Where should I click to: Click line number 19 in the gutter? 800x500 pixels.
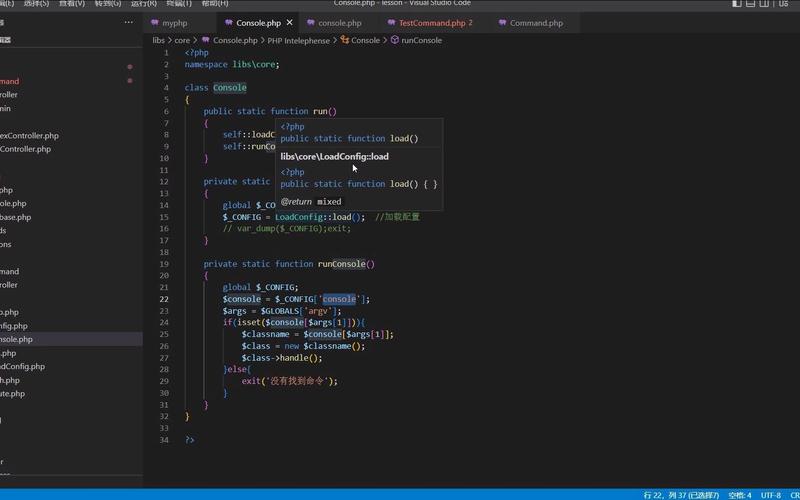pos(164,264)
